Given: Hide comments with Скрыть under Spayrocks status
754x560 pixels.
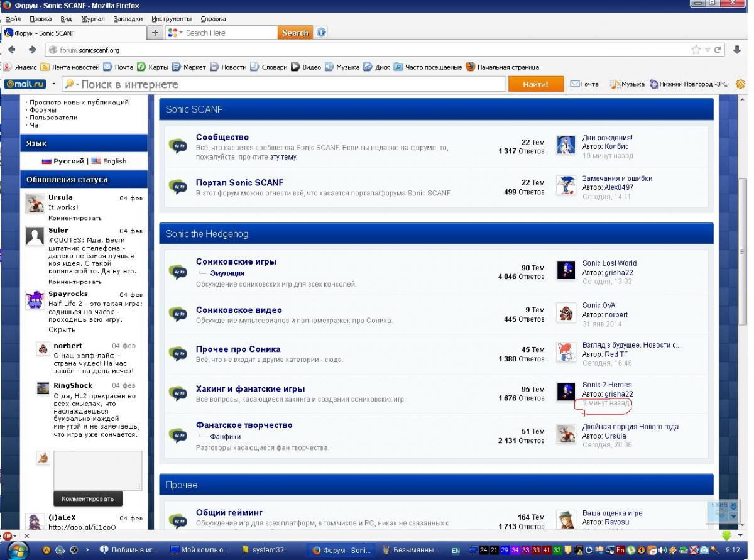Looking at the screenshot, I should tap(62, 330).
